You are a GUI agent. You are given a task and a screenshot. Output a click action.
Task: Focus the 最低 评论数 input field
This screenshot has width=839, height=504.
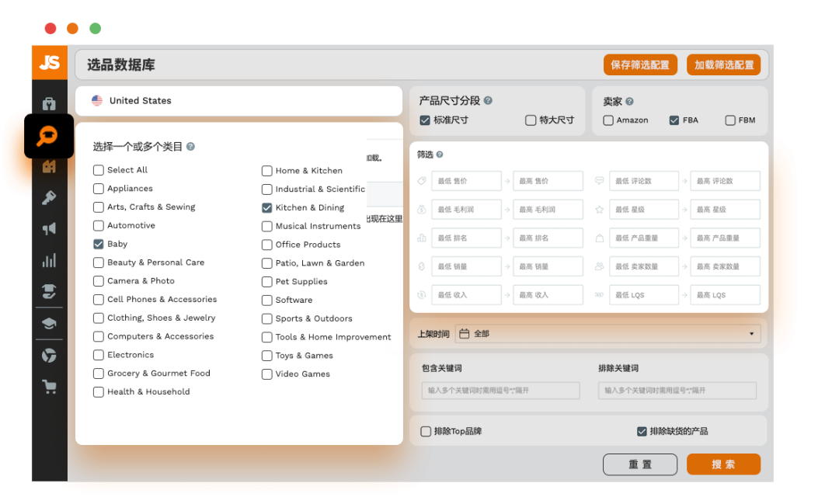644,181
